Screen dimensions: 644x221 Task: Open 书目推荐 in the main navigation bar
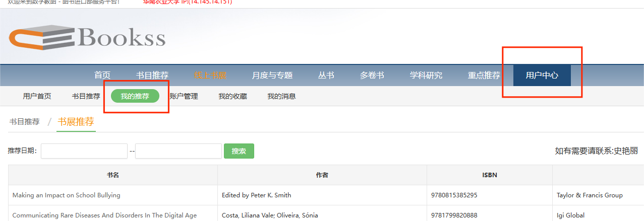pos(152,76)
